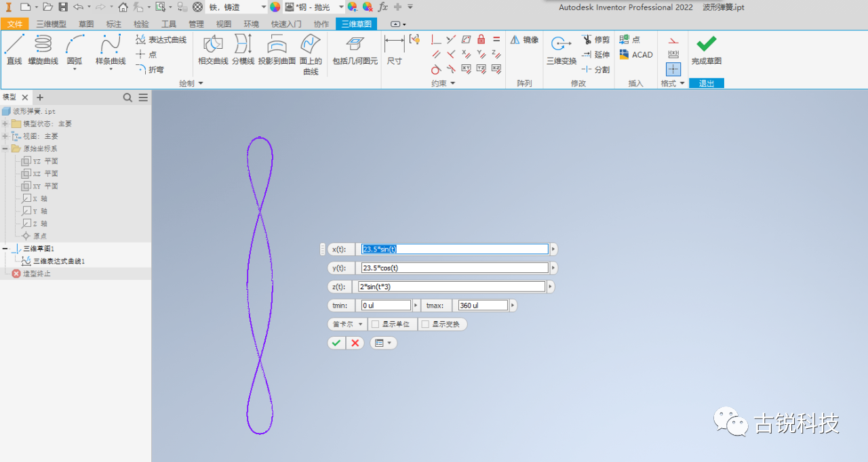This screenshot has width=868, height=462.
Task: Click the z(t) expression input field
Action: 452,287
